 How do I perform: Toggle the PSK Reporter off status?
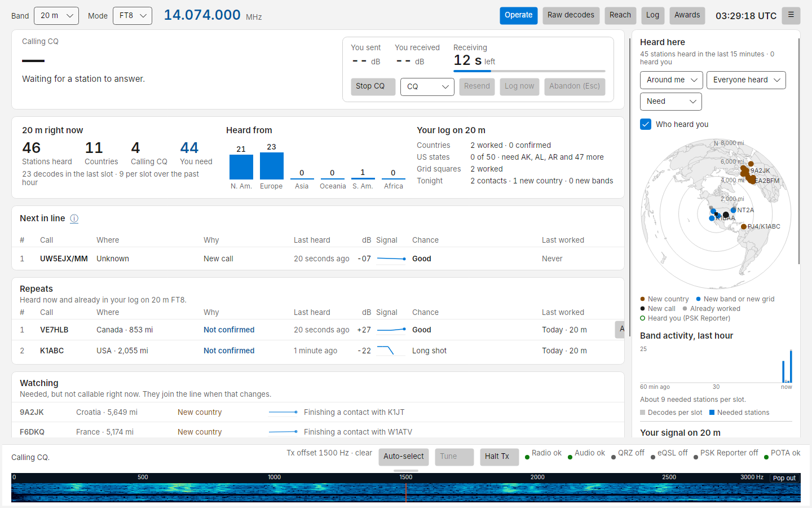(726, 453)
